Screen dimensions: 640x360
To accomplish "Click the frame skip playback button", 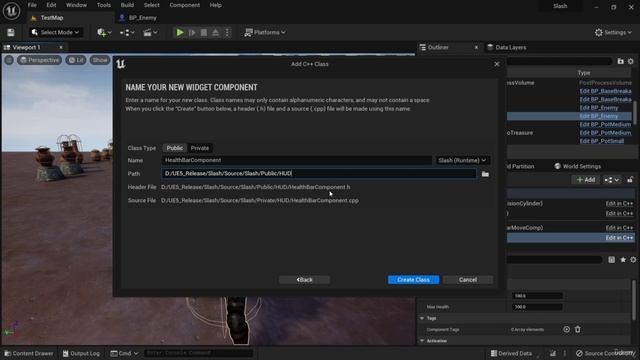I will click(x=192, y=32).
